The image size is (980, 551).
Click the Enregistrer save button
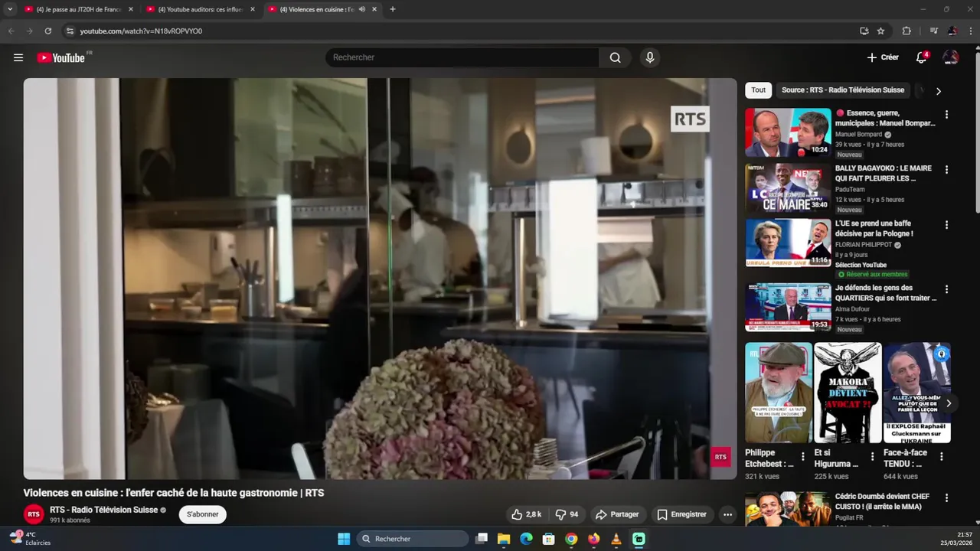pos(682,514)
